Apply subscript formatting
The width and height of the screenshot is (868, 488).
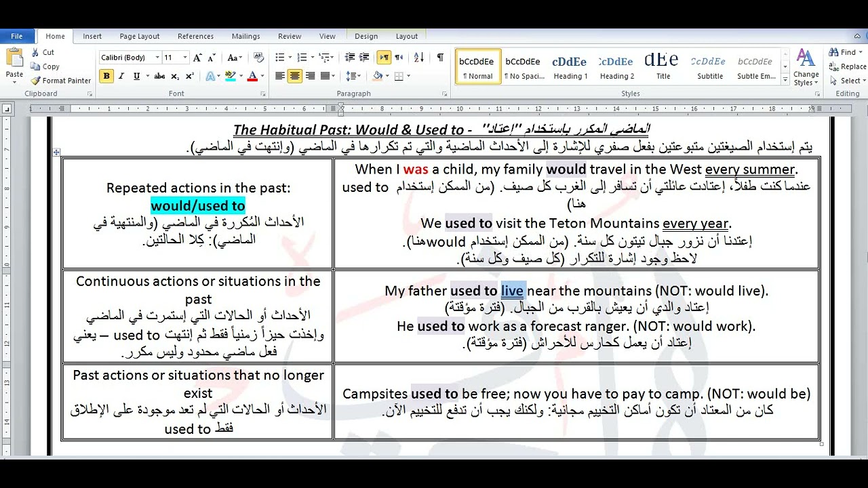pos(175,76)
